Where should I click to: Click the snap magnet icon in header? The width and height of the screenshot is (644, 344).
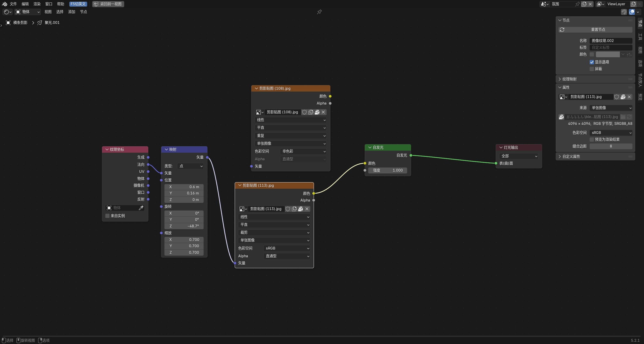624,12
